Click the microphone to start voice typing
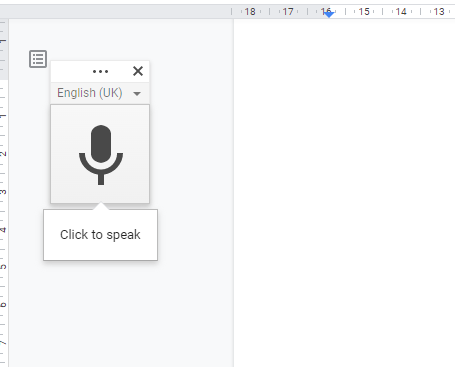Viewport: 455px width, 367px height. (100, 154)
